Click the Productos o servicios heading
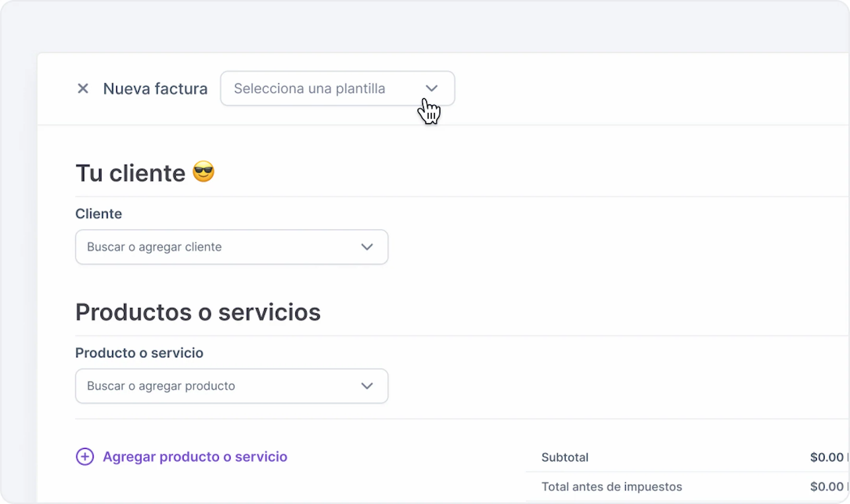 [198, 311]
